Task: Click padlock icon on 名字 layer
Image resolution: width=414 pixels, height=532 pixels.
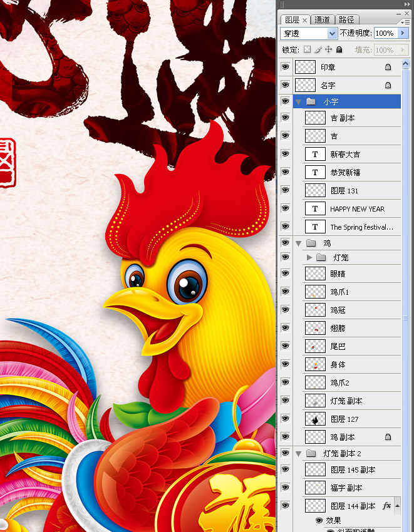Action: tap(388, 85)
